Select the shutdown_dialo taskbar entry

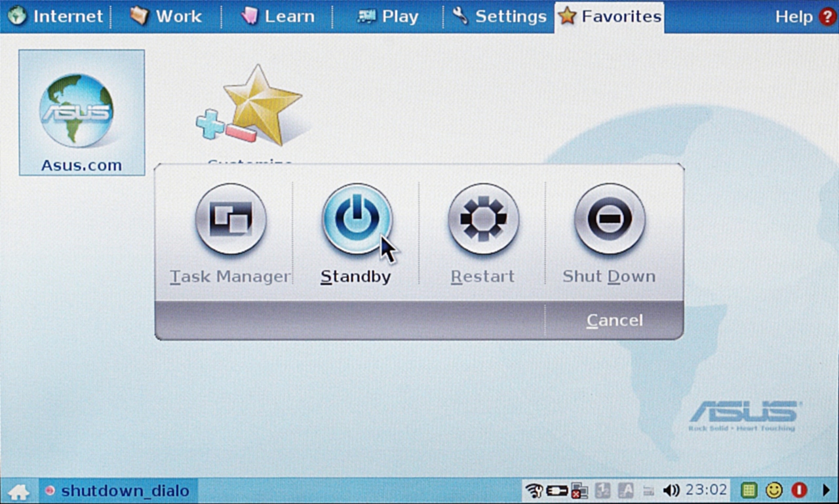pos(117,491)
